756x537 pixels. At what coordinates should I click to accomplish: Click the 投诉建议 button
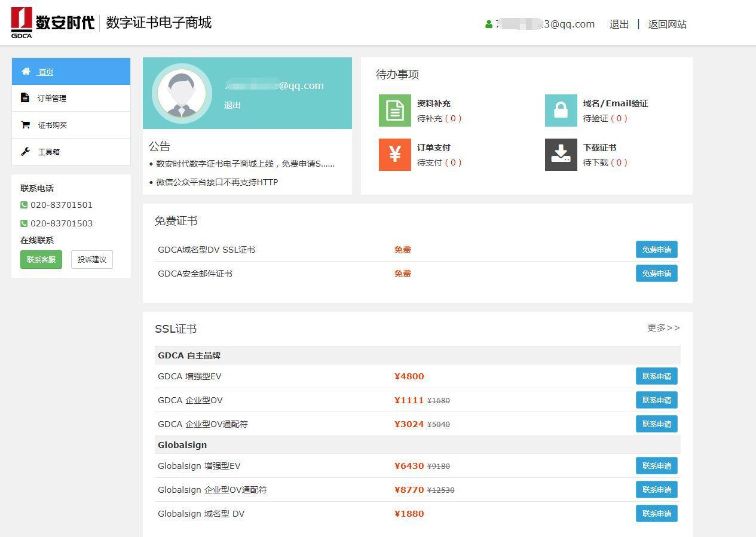pos(91,259)
